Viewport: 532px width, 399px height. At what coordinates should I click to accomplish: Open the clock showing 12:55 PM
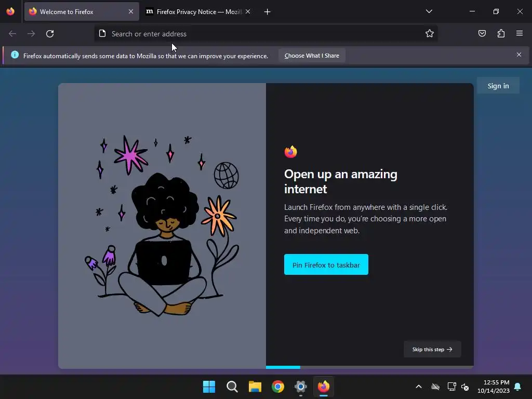point(494,387)
